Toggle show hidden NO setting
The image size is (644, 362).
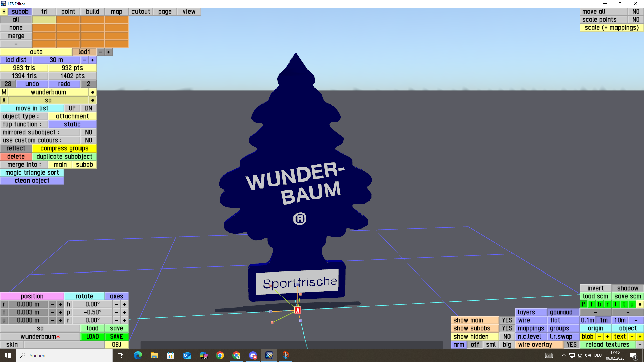pos(507,337)
